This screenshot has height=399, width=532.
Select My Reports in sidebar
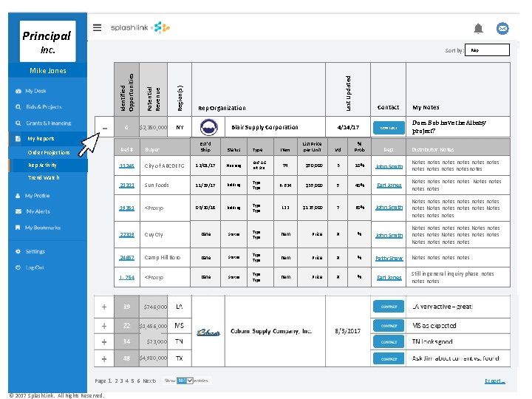click(41, 138)
